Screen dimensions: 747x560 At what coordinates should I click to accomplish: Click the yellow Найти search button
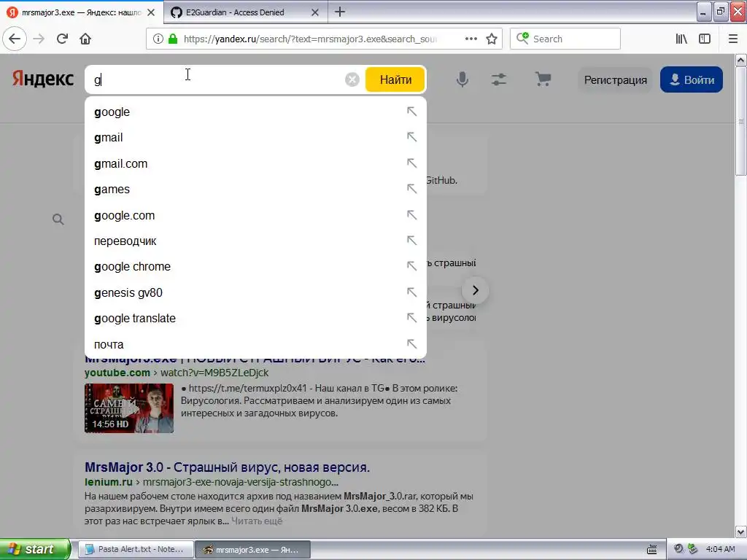395,79
